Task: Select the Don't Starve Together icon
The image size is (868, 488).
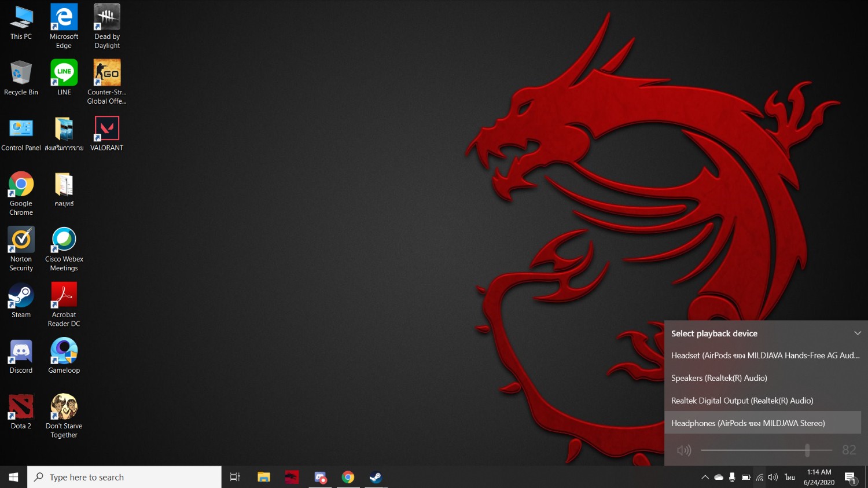Action: click(x=64, y=414)
